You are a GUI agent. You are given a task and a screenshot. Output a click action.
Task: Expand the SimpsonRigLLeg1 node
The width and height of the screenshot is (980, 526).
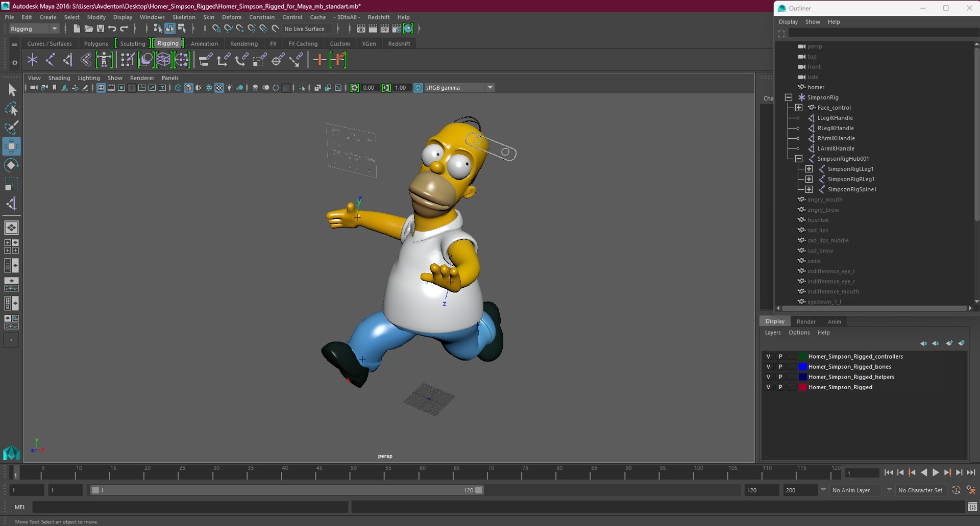point(809,169)
